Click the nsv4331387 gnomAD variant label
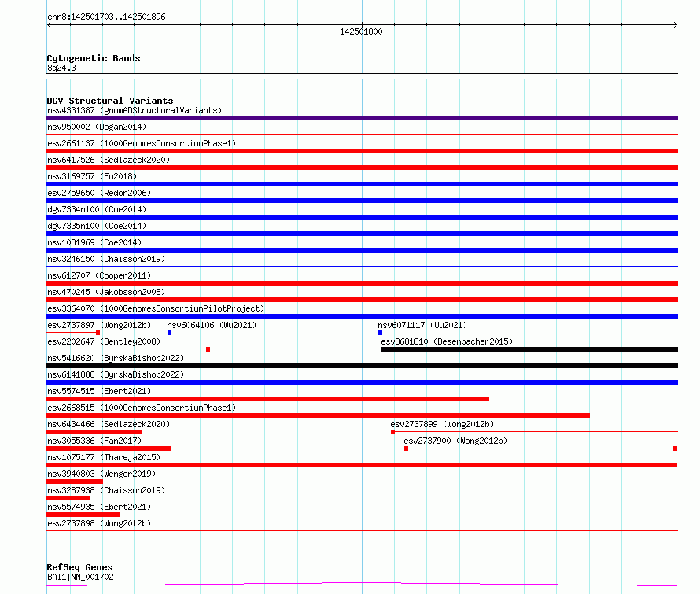Viewport: 700px width, 594px height. [x=134, y=110]
